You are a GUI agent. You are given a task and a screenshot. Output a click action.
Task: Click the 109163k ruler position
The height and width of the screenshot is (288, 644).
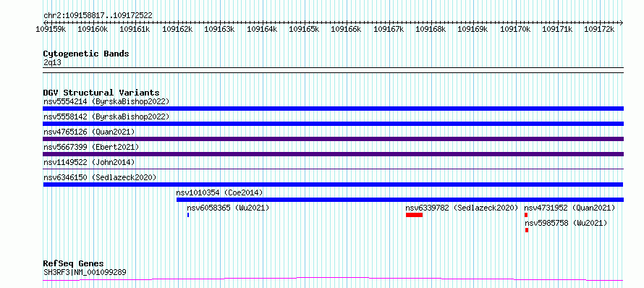point(219,29)
